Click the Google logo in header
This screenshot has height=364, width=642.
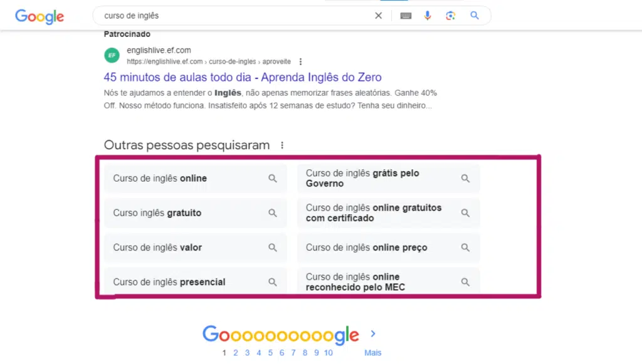click(x=39, y=16)
